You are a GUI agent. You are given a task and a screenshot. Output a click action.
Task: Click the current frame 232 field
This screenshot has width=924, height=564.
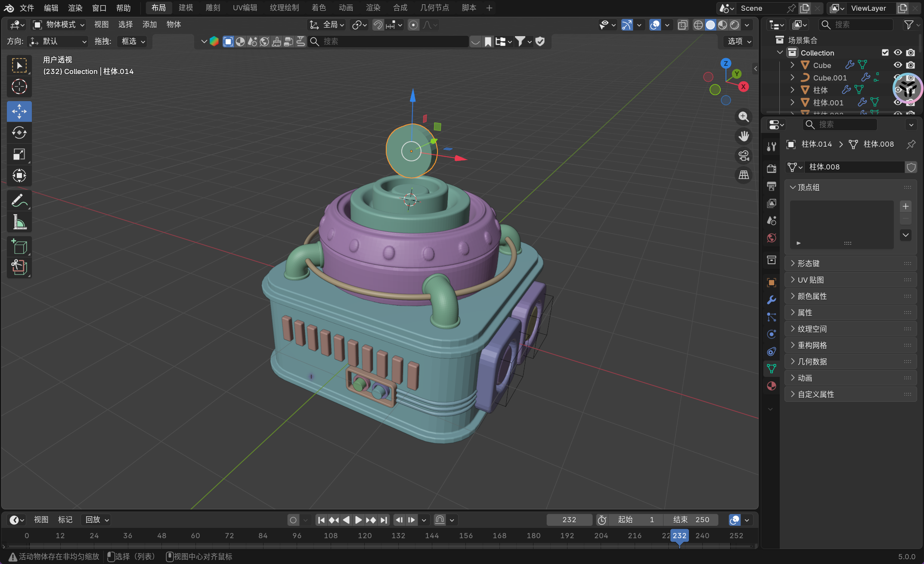(569, 520)
